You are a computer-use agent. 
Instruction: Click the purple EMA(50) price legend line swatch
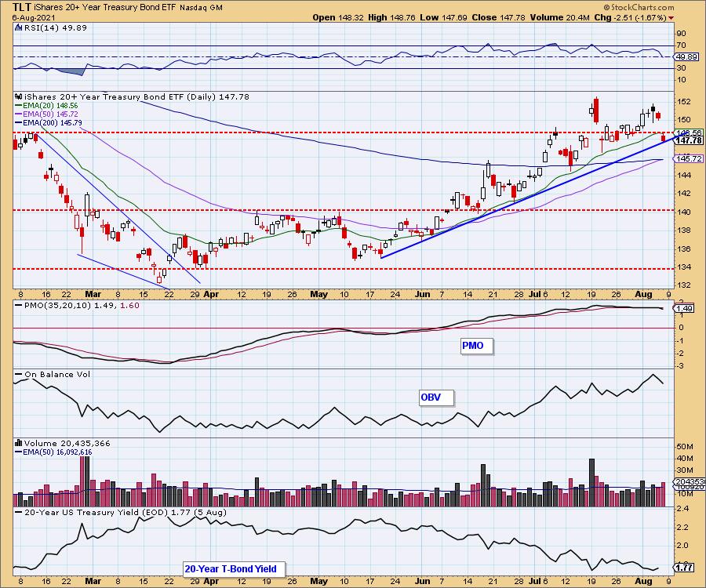click(x=19, y=114)
